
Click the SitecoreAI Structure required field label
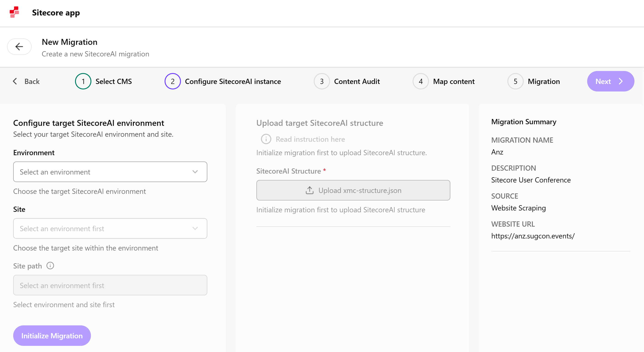pyautogui.click(x=291, y=171)
